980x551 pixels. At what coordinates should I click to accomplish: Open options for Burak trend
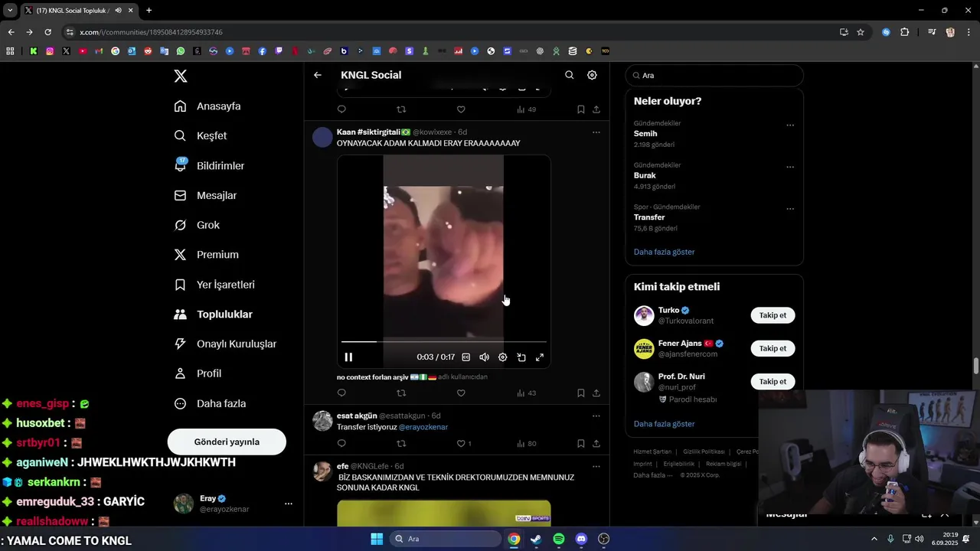[x=790, y=167]
